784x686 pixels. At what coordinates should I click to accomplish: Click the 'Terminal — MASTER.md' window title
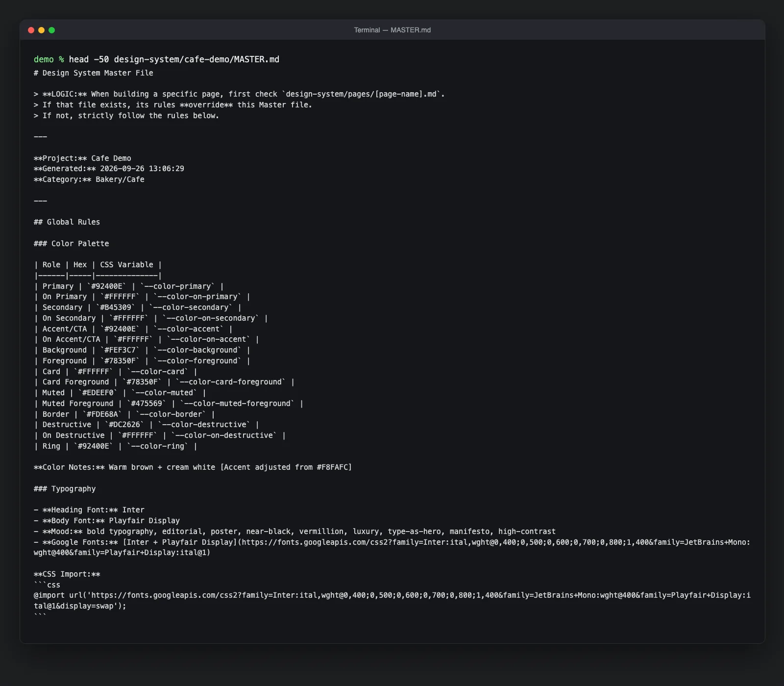pyautogui.click(x=392, y=30)
